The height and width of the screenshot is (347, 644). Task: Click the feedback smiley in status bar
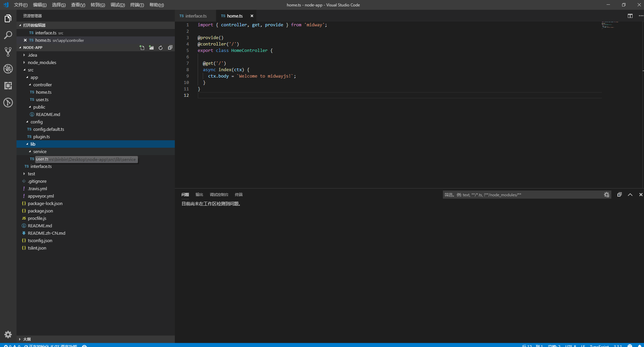coord(630,346)
